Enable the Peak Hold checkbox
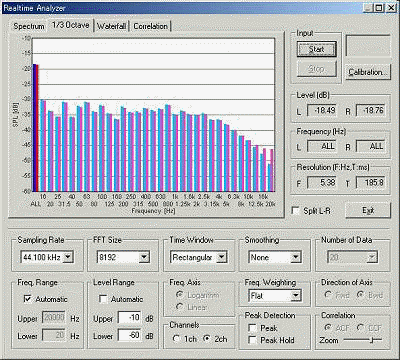The height and width of the screenshot is (360, 400). [x=252, y=340]
